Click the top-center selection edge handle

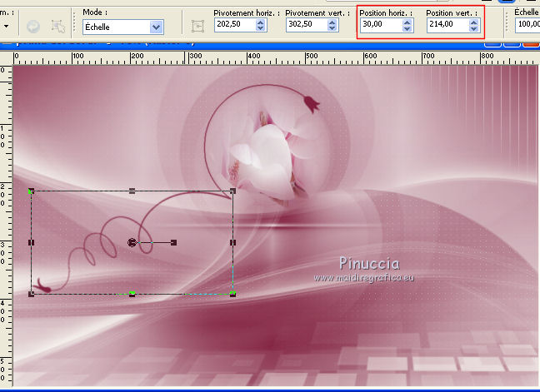tap(132, 191)
